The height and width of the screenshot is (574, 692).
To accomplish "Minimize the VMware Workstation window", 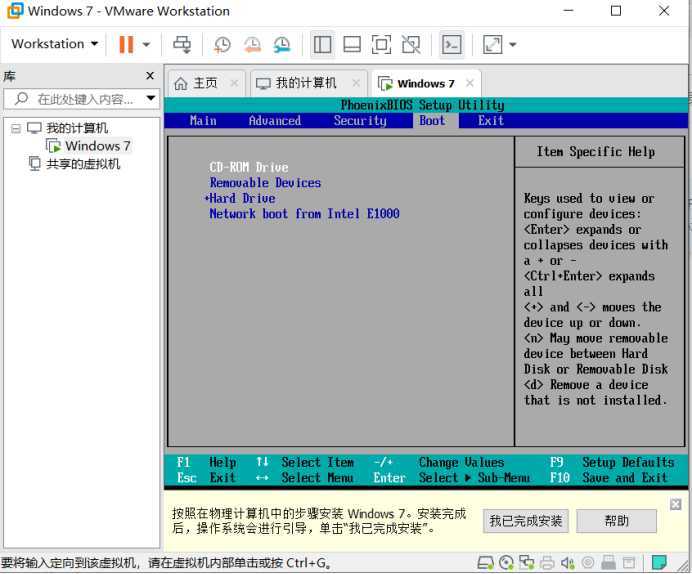I will (568, 11).
